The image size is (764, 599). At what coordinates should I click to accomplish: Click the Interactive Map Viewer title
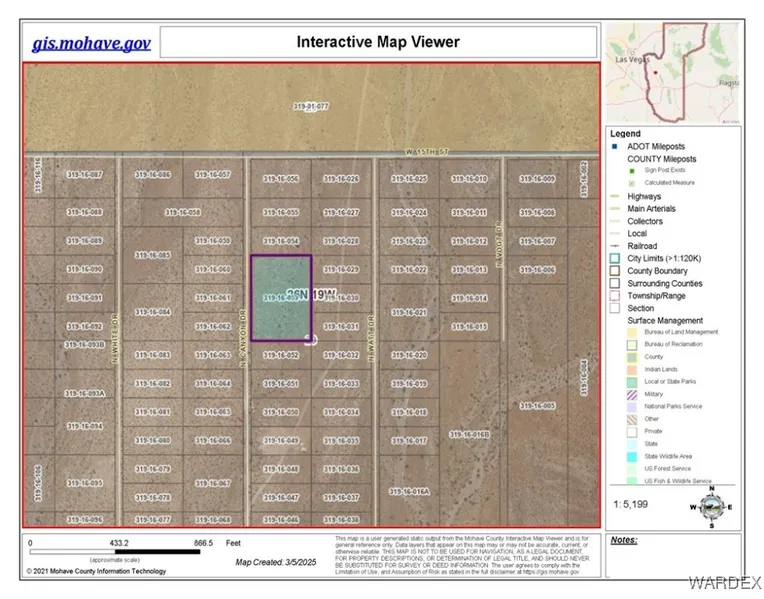coord(378,42)
